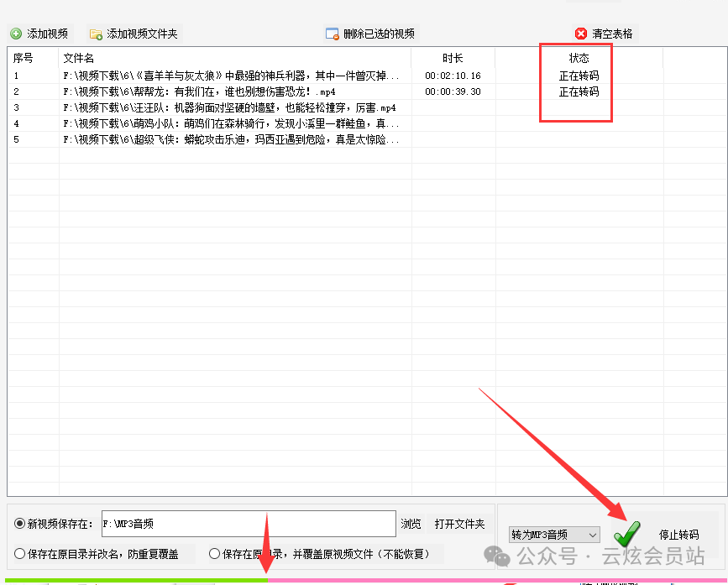
Task: Click sequence number 3 cell
Action: [x=16, y=107]
